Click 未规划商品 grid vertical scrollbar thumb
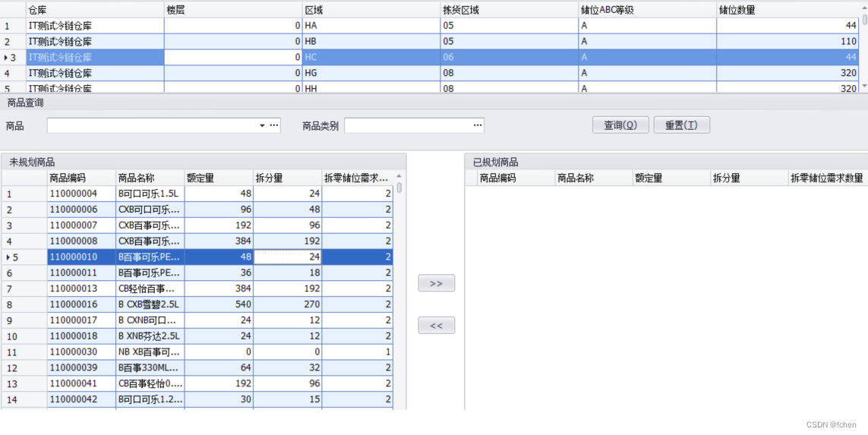The width and height of the screenshot is (868, 435). tap(399, 188)
